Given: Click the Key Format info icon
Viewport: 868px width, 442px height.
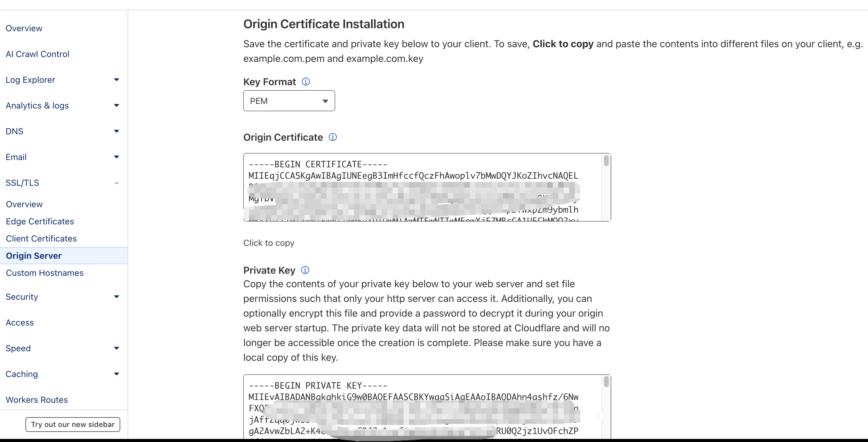Looking at the screenshot, I should 305,82.
